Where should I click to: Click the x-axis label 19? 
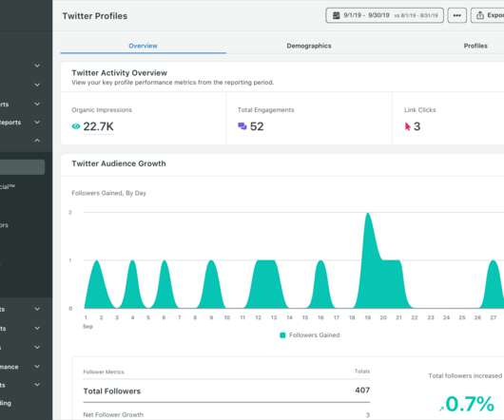click(x=368, y=317)
